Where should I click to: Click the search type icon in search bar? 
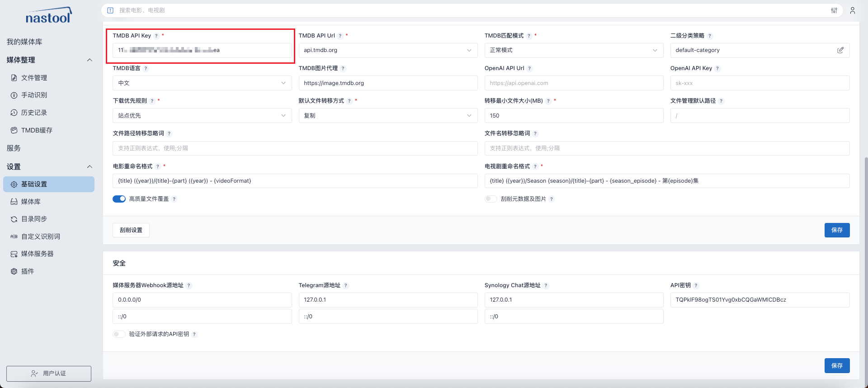tap(110, 10)
